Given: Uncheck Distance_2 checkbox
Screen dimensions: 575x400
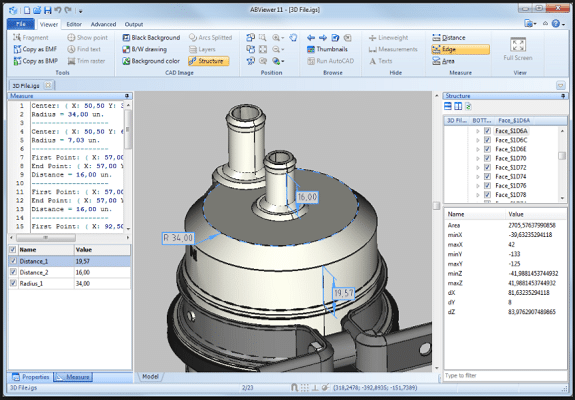Looking at the screenshot, I should click(14, 272).
